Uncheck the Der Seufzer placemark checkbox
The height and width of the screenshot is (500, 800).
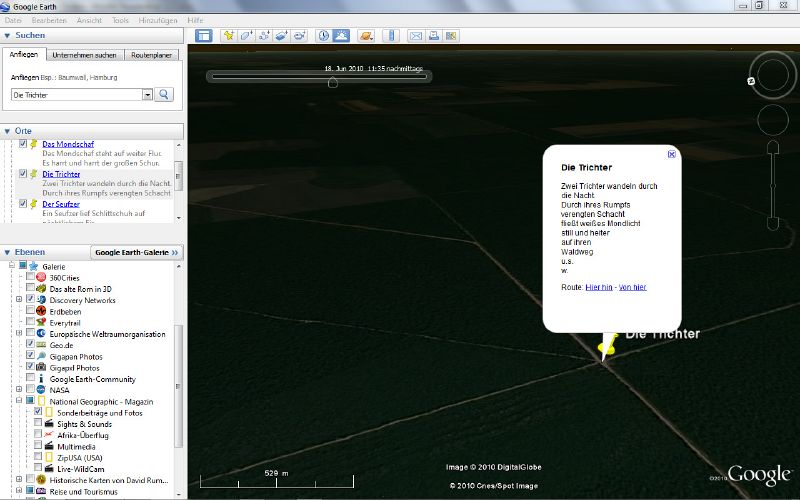[x=23, y=204]
